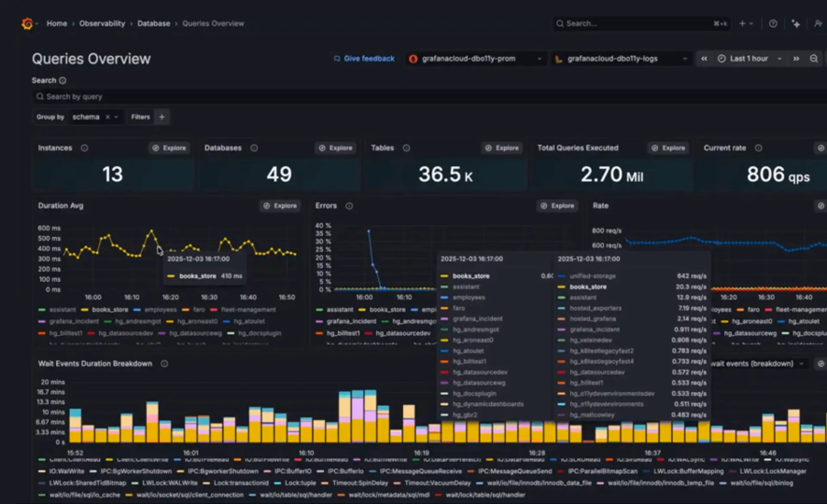
Task: Click the info icon beside Errors panel title
Action: pyautogui.click(x=349, y=206)
